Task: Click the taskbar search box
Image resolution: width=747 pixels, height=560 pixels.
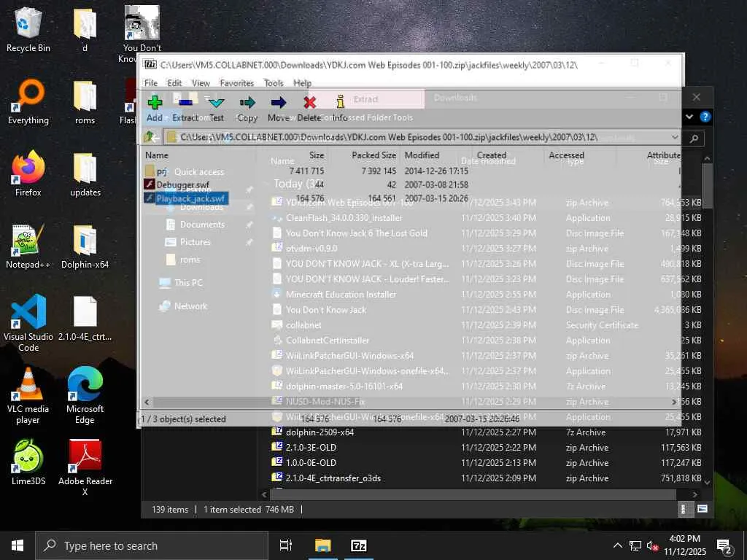Action: [x=152, y=545]
